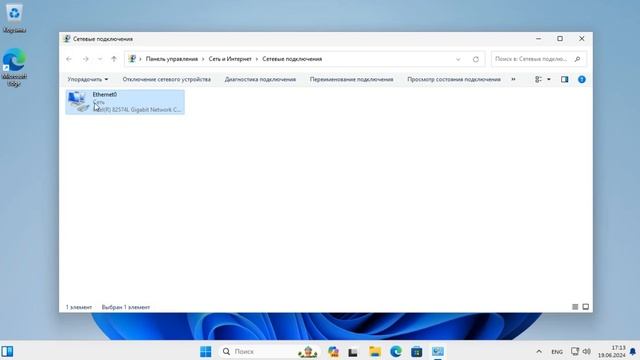This screenshot has height=360, width=640.
Task: Open view options dropdown arrow
Action: click(x=549, y=79)
